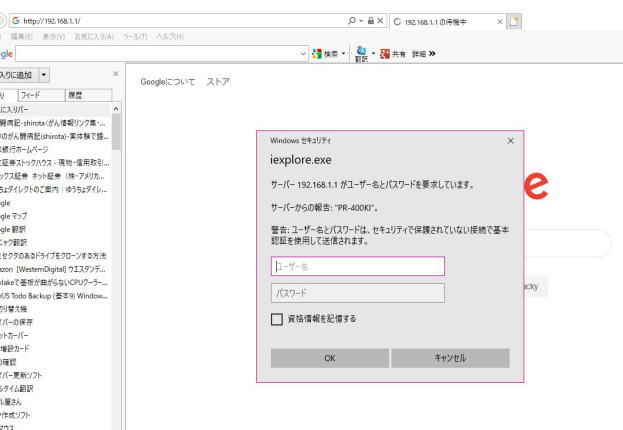Open the Google マップ favorite
This screenshot has width=623, height=430.
pyautogui.click(x=14, y=216)
